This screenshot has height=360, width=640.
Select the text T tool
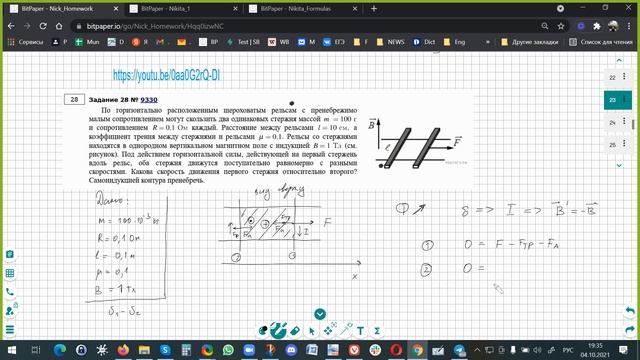pyautogui.click(x=360, y=331)
